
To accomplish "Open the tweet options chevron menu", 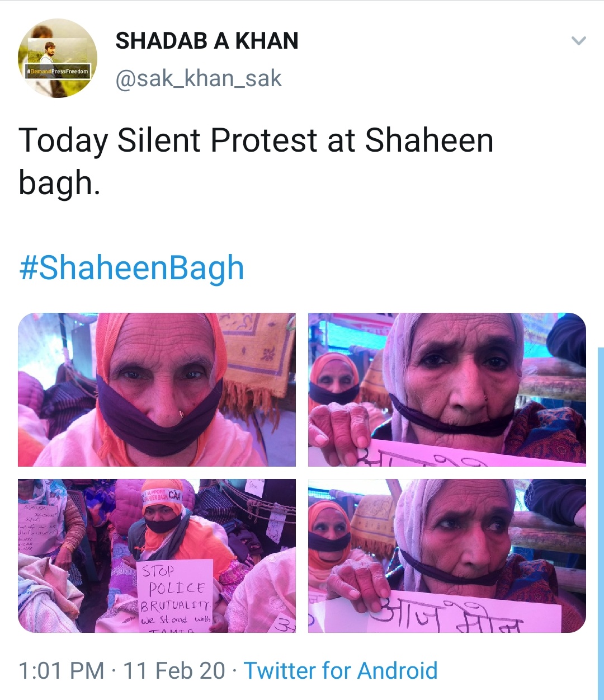I will point(578,41).
